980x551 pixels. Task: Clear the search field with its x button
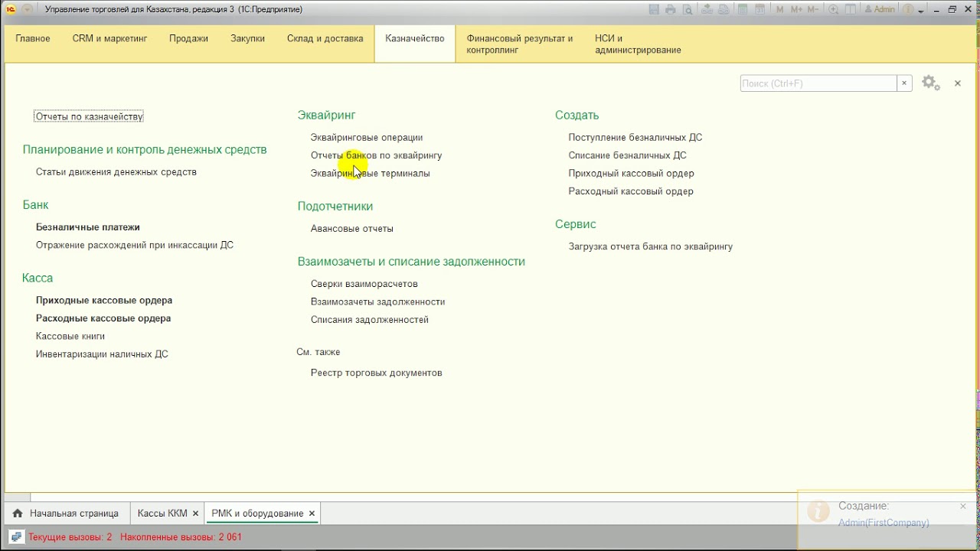pos(904,83)
